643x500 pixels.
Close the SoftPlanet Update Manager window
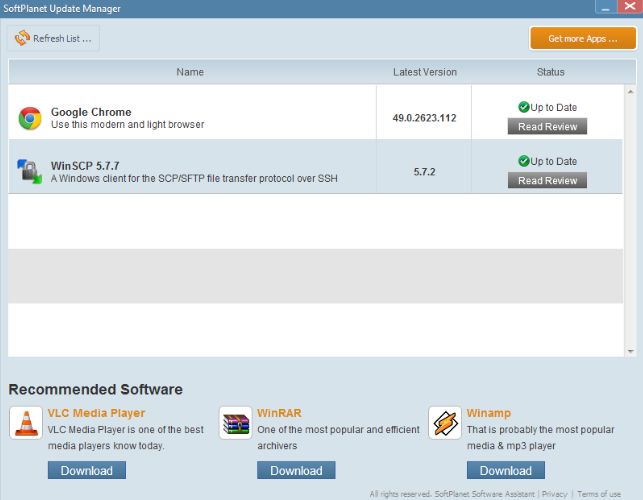pyautogui.click(x=629, y=6)
